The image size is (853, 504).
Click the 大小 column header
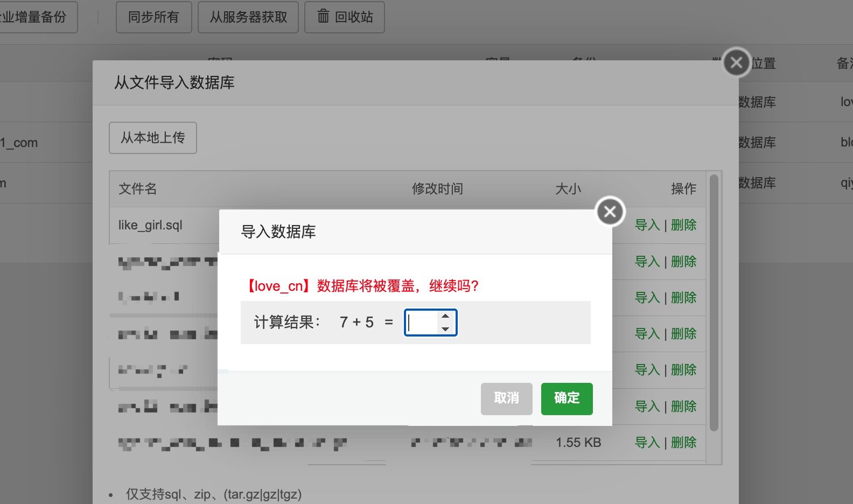click(x=568, y=189)
